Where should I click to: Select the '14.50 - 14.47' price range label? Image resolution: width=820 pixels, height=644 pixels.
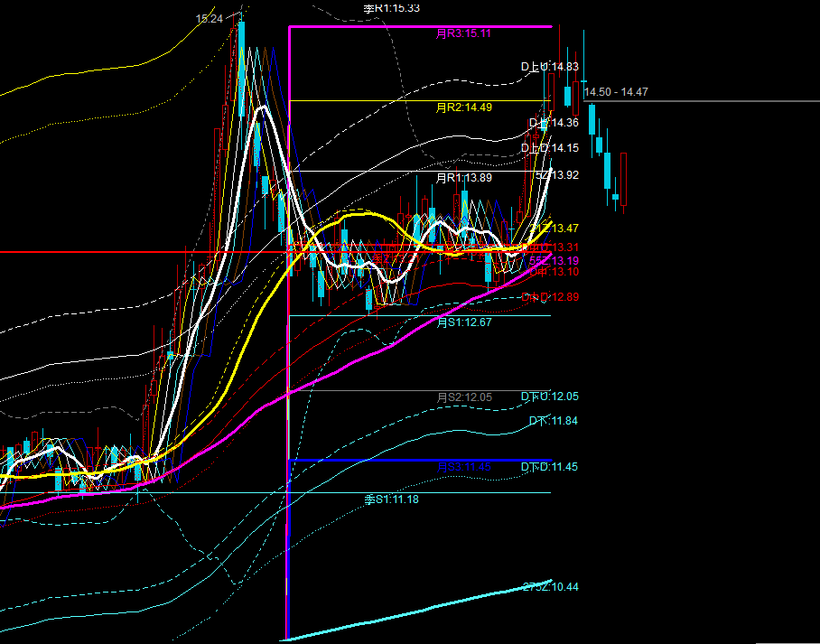point(616,92)
